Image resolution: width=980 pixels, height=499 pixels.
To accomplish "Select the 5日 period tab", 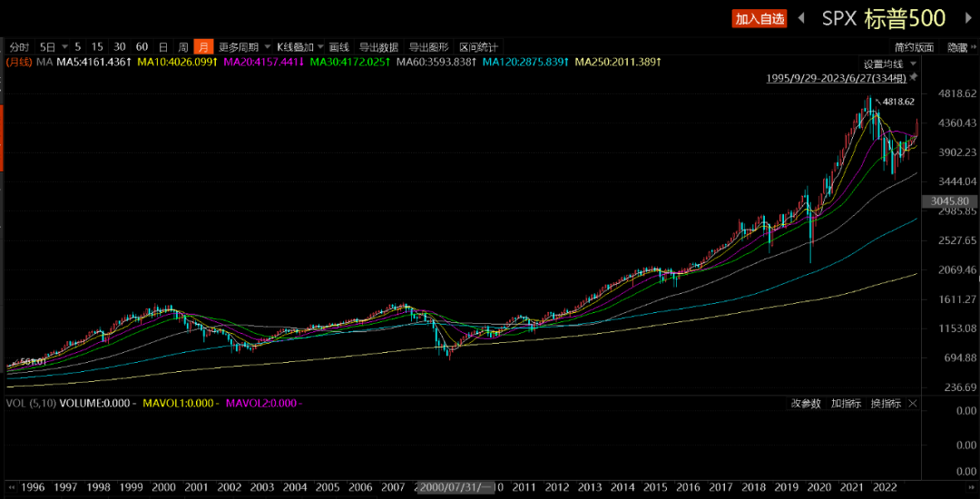I will 46,47.
